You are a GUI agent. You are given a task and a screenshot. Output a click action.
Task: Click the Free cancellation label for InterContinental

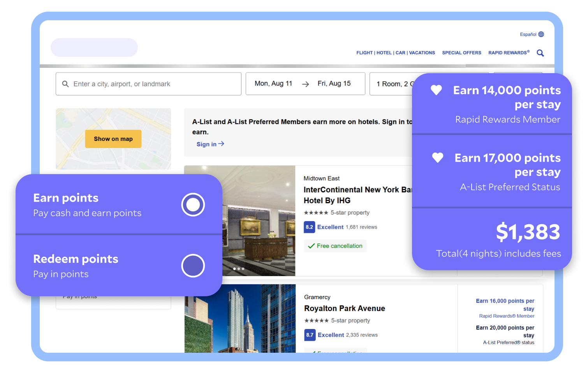pos(340,246)
